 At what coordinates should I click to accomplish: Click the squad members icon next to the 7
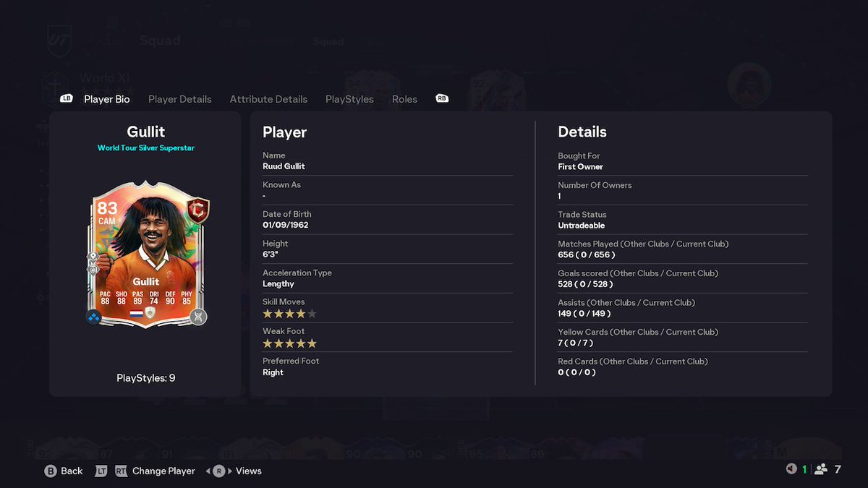tap(820, 468)
